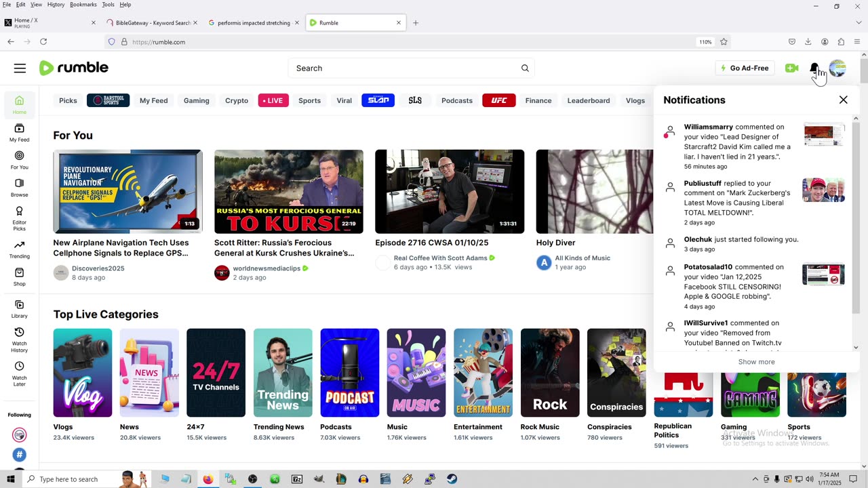Select the Finance category chip
Viewport: 868px width, 488px height.
click(x=538, y=101)
